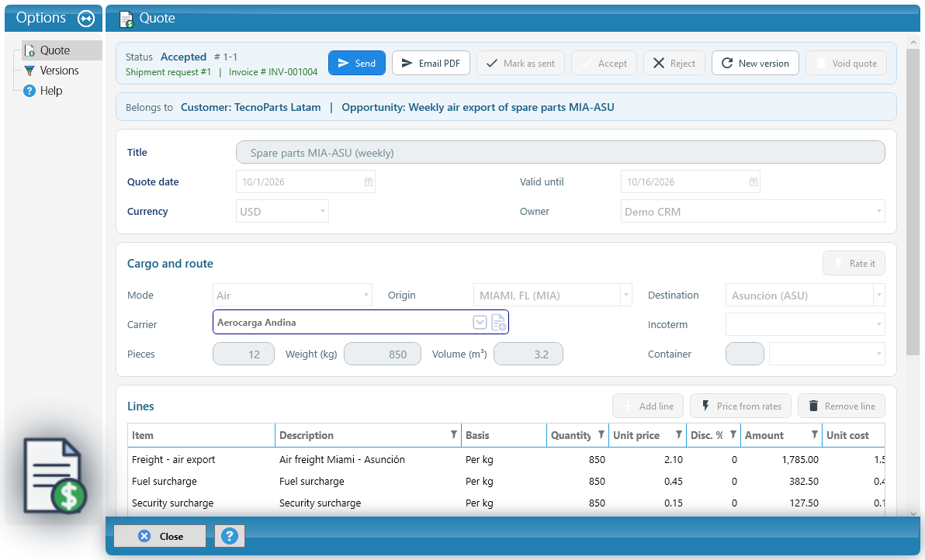Screen dimensions: 925x560
Task: Filter the Disc. % column
Action: (733, 435)
